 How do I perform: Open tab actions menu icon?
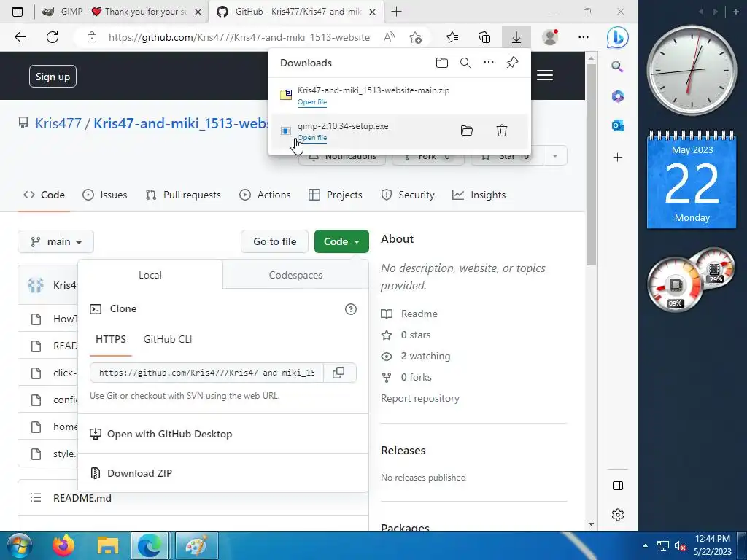coord(18,12)
